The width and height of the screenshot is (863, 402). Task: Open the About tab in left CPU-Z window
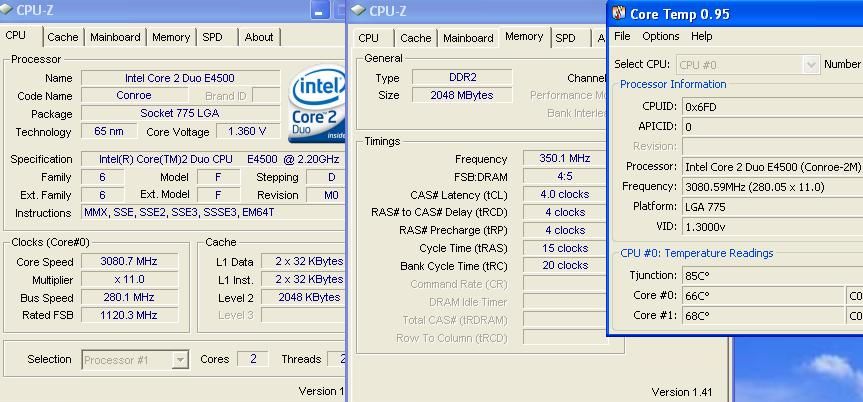(259, 37)
